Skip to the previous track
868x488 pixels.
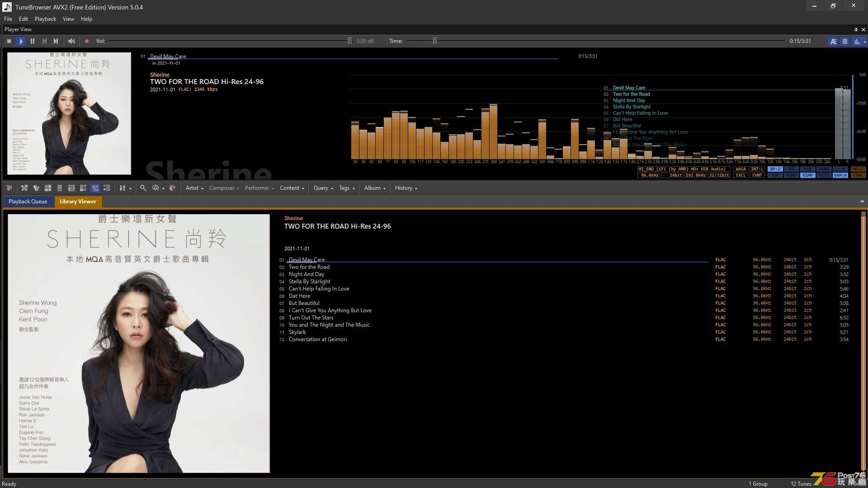click(44, 41)
